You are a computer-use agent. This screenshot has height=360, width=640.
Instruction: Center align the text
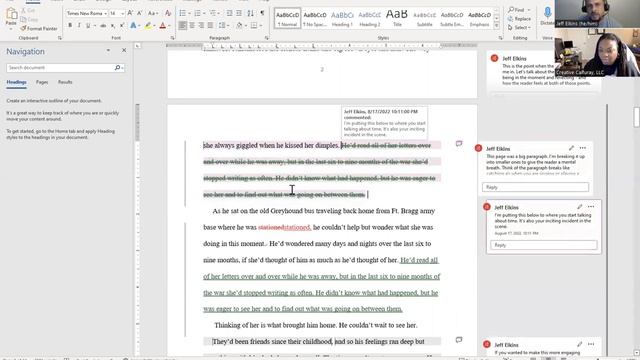pos(192,26)
